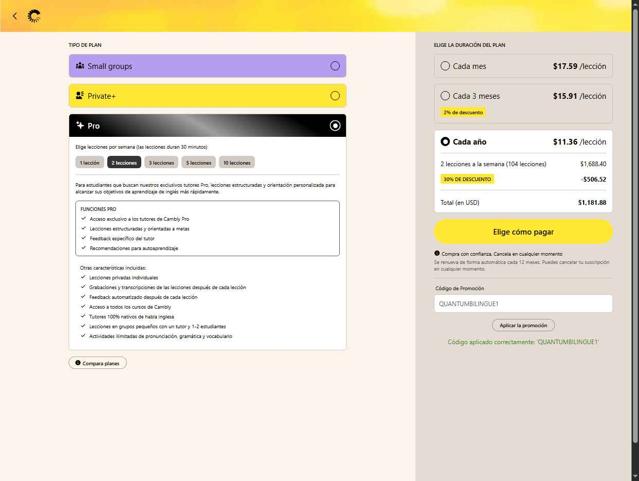
Task: Choose the Cada mes duration option
Action: point(523,66)
